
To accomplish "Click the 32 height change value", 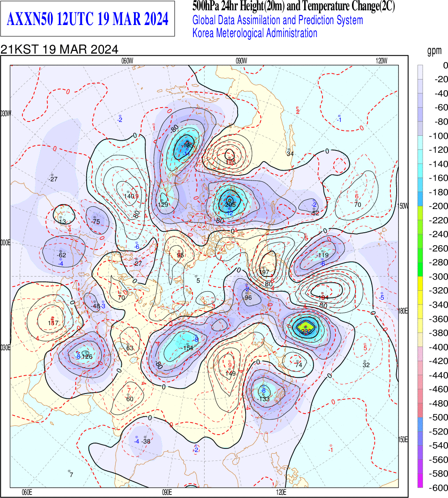I will pos(366,365).
